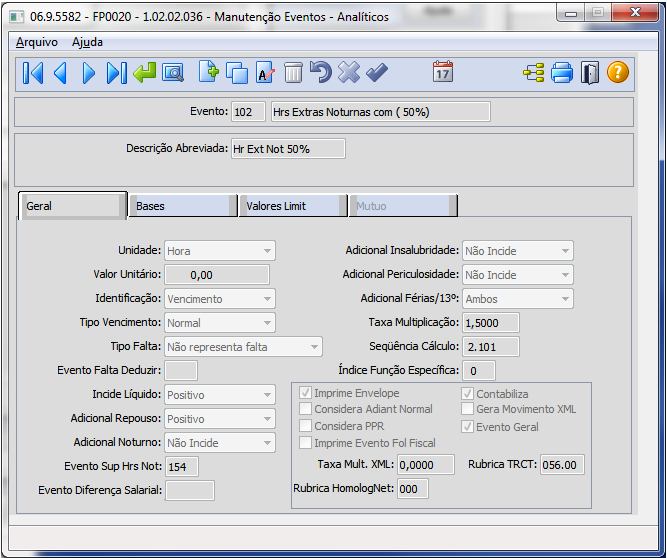Click the Índice Função Específica field

pos(479,370)
